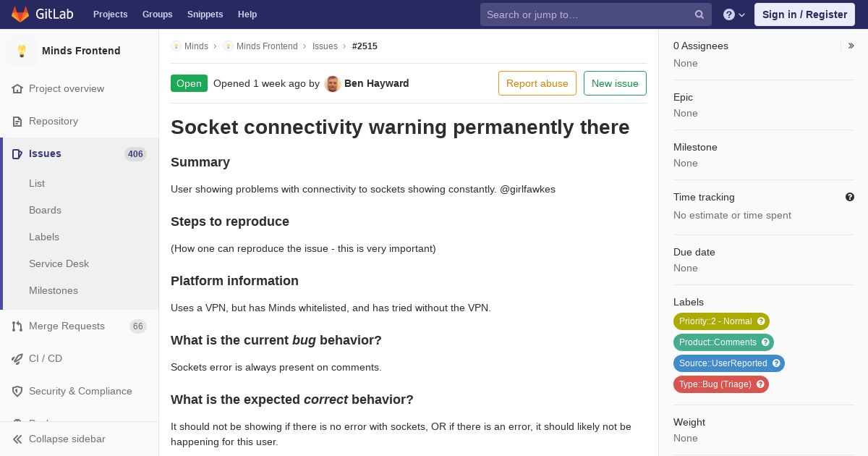Click the search magnifier icon
Viewport: 868px width, 456px height.
tap(699, 14)
